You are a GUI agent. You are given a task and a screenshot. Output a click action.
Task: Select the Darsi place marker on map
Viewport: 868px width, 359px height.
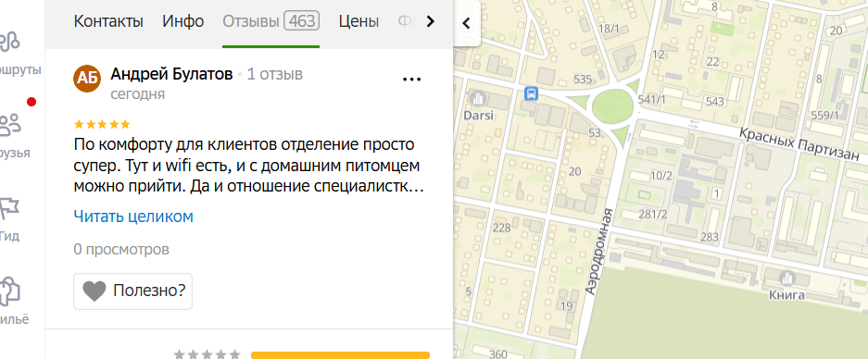[x=478, y=99]
